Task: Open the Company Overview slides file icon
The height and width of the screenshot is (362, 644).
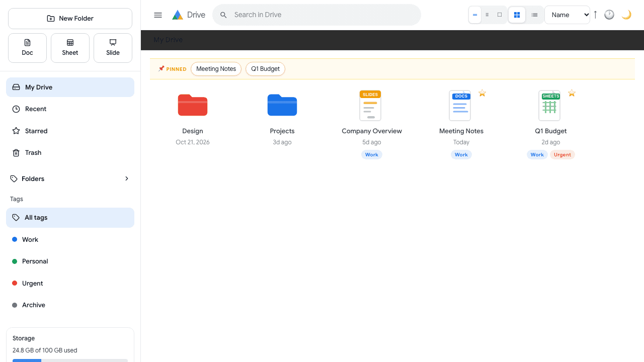Action: click(370, 106)
